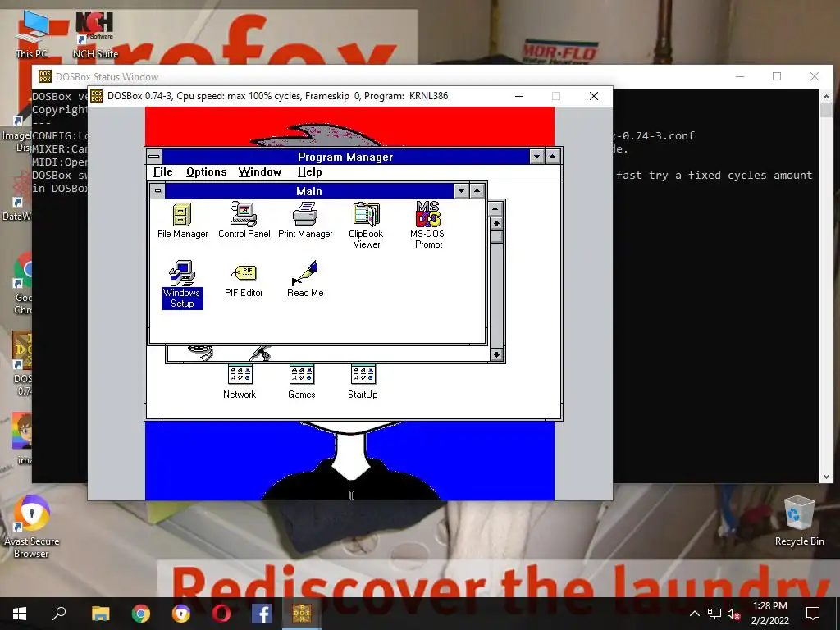Screen dimensions: 840x630
Task: Open Facebook from the taskbar
Action: [x=262, y=614]
